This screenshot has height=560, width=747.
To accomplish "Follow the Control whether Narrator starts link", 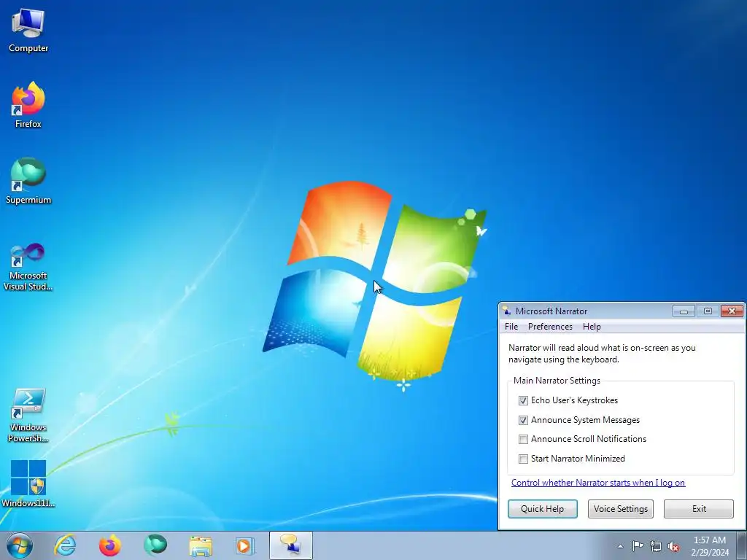I will (598, 483).
